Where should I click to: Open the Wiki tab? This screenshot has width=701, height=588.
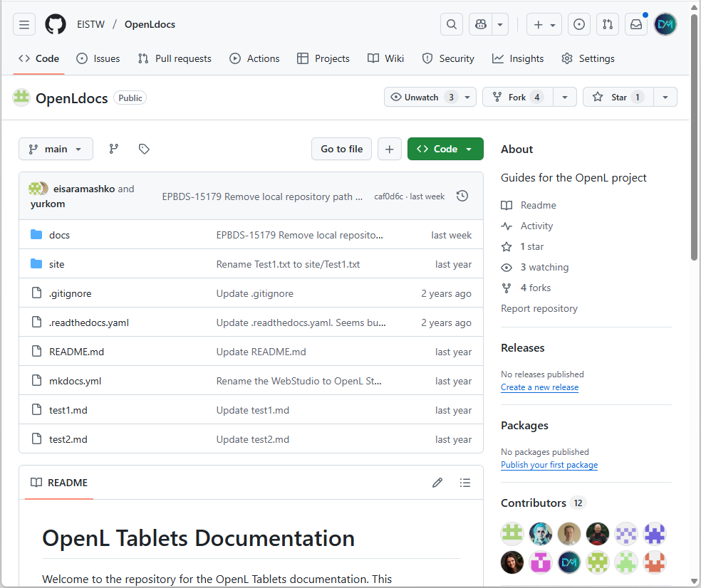(x=385, y=58)
